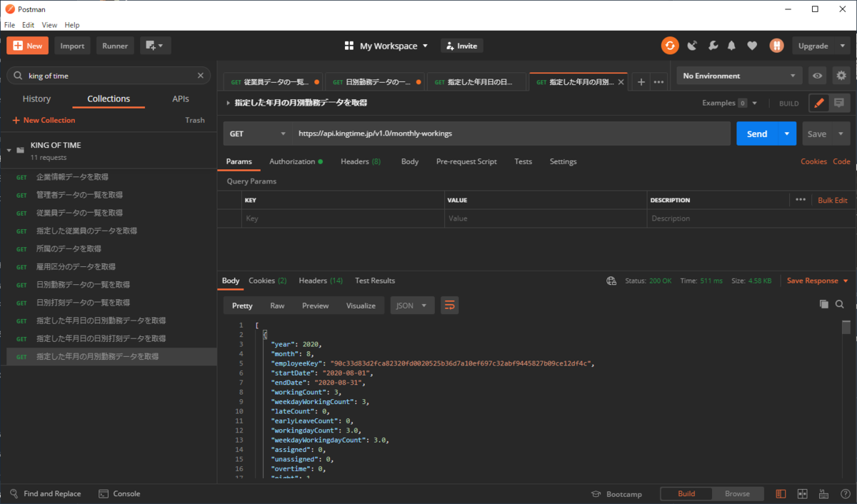Open the Authorization request tab

click(296, 161)
